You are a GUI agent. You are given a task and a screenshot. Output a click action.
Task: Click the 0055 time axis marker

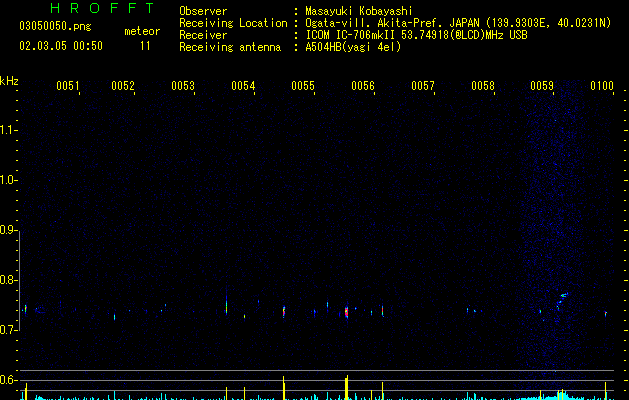(303, 85)
